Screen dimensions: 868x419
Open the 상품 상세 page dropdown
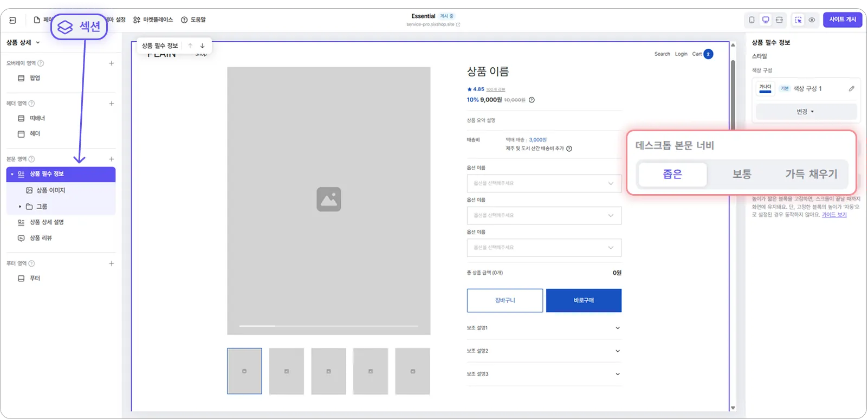click(x=23, y=43)
